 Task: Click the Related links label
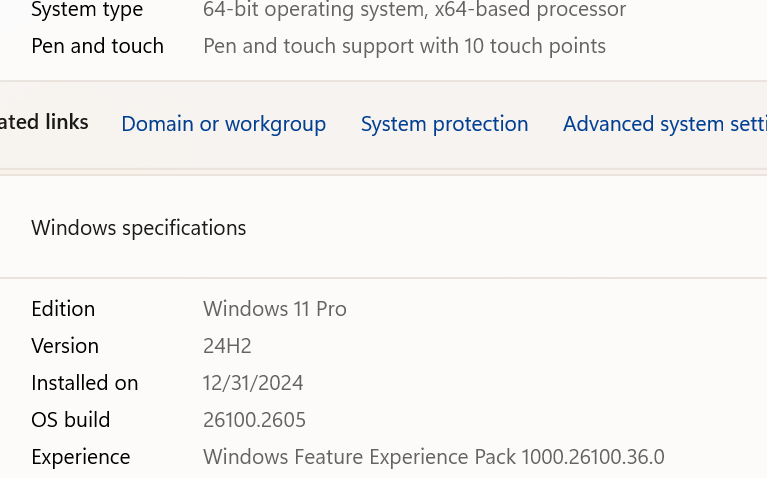pos(45,122)
